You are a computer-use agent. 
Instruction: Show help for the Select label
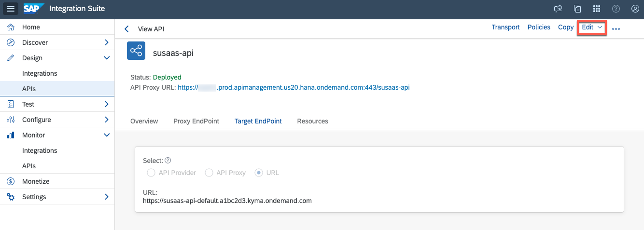tap(168, 161)
